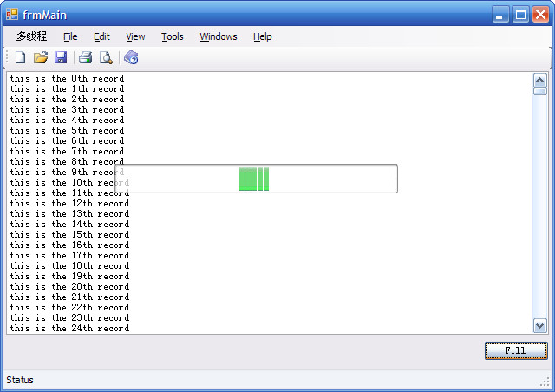Click the Help toolbar icon
Viewport: 555px width, 392px height.
(131, 57)
